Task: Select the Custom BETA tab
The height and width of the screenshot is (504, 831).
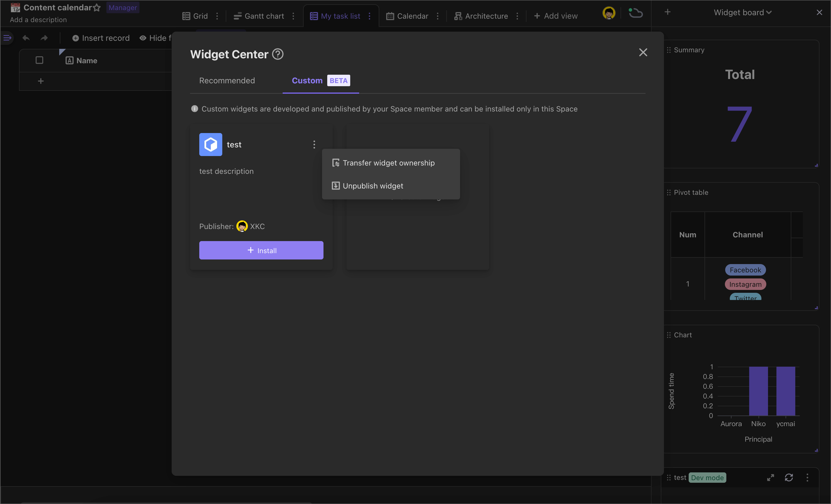Action: point(320,81)
